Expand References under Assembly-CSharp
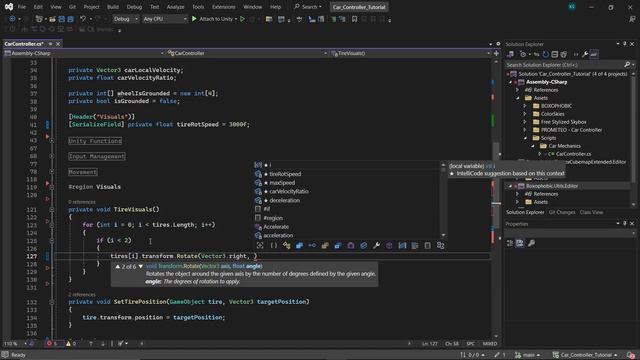The height and width of the screenshot is (360, 640). (x=517, y=90)
